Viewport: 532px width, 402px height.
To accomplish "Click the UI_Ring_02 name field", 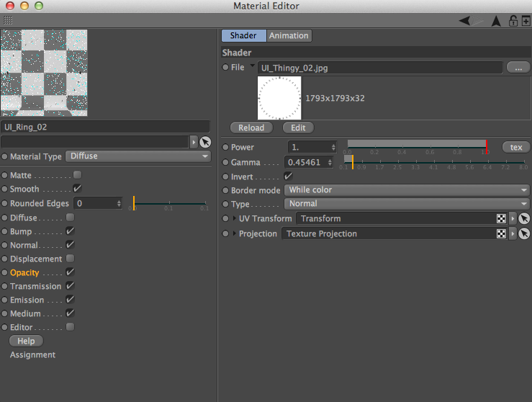I will click(x=106, y=127).
